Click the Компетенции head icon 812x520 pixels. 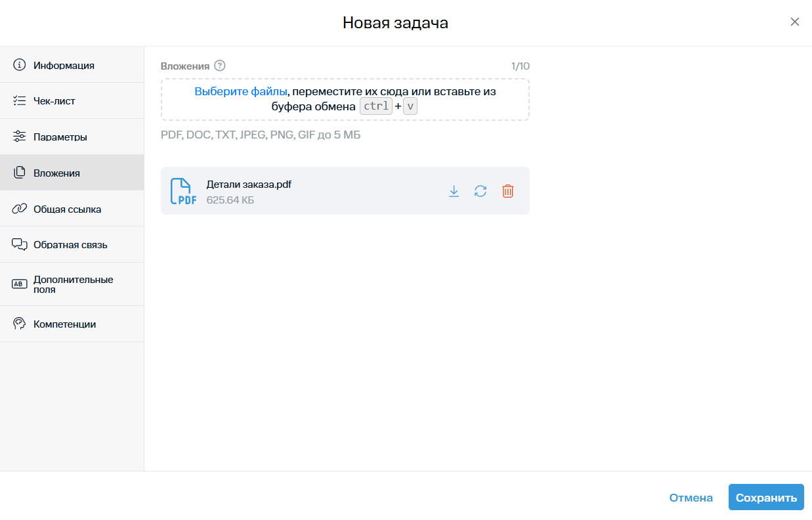[x=20, y=324]
